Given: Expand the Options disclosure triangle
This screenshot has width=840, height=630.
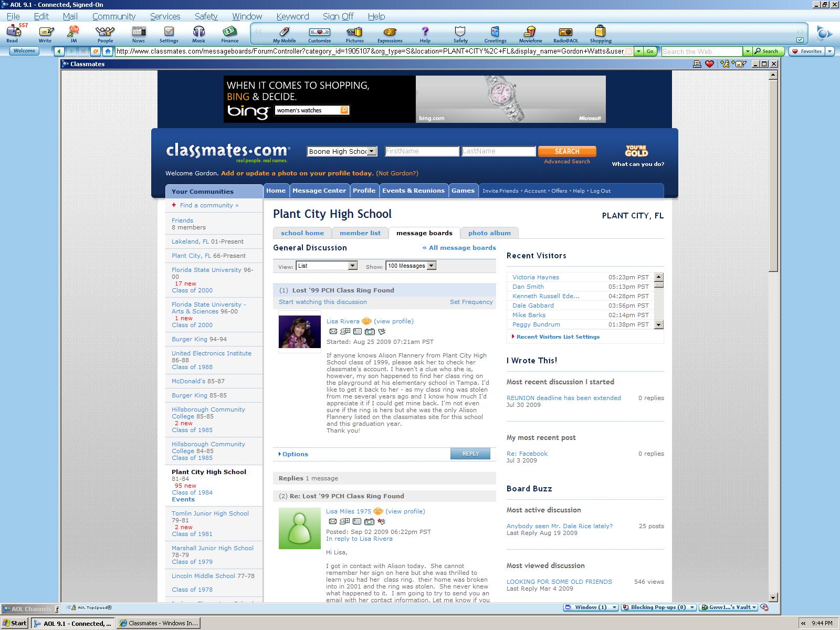Looking at the screenshot, I should (x=280, y=454).
